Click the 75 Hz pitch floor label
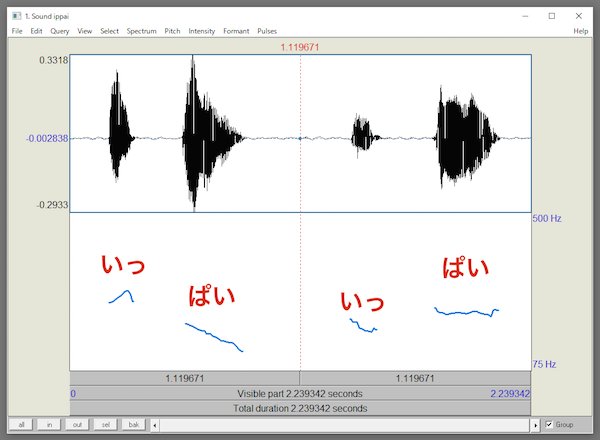 point(544,364)
